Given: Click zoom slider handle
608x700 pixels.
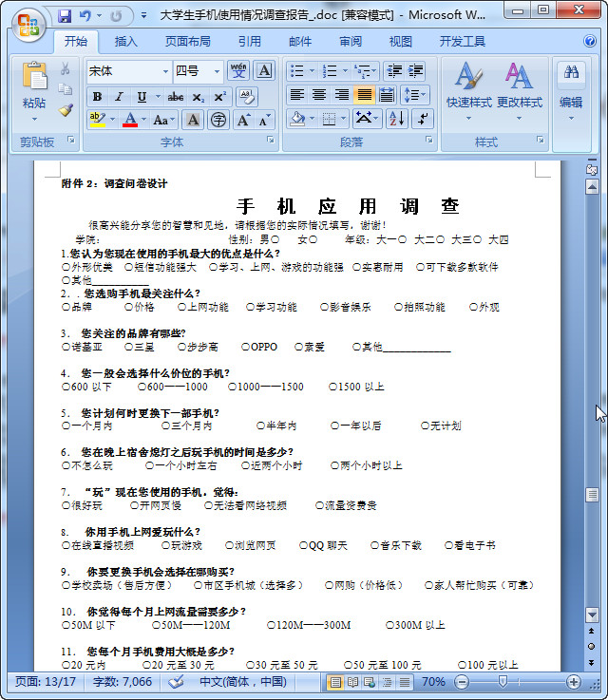Looking at the screenshot, I should 503,681.
